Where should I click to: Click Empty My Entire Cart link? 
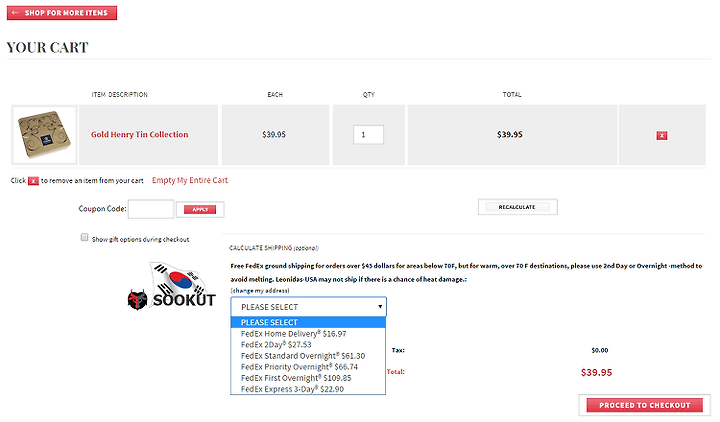[x=190, y=180]
